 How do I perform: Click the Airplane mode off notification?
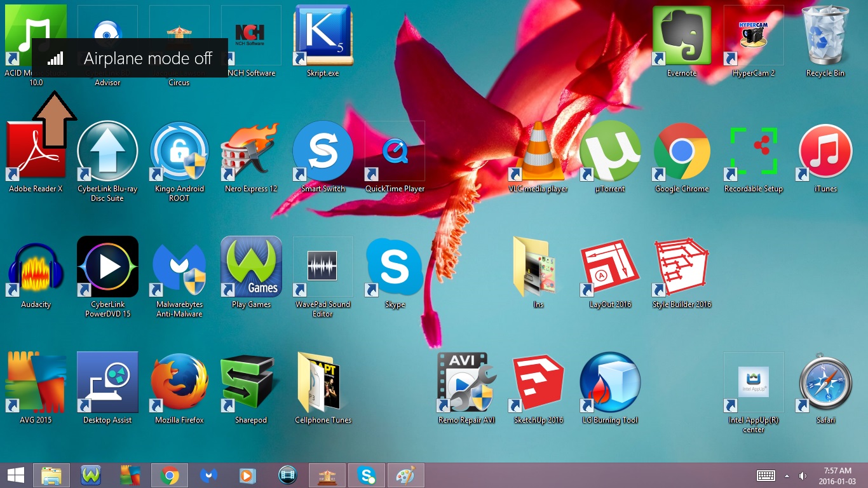130,58
